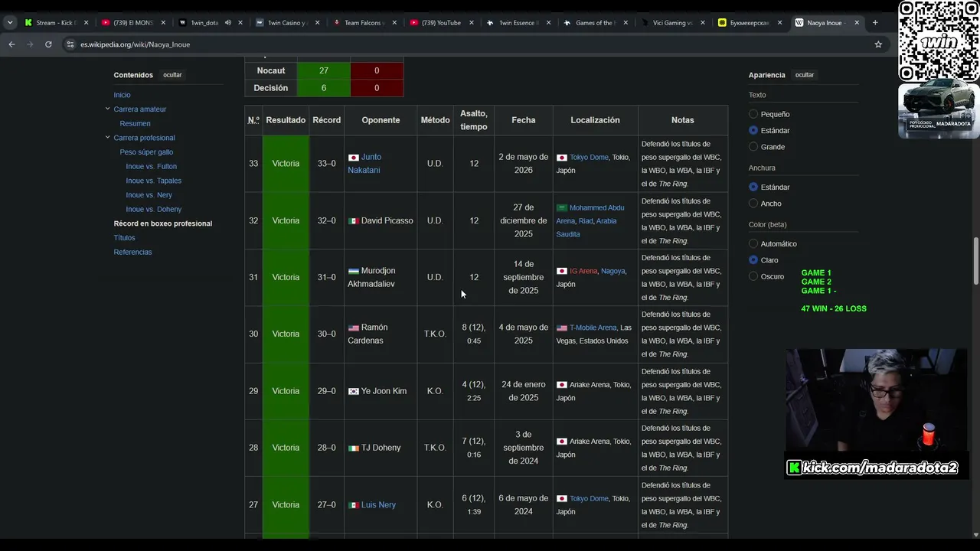The height and width of the screenshot is (551, 980).
Task: Switch to the (739) YouTube tab
Action: click(x=440, y=23)
